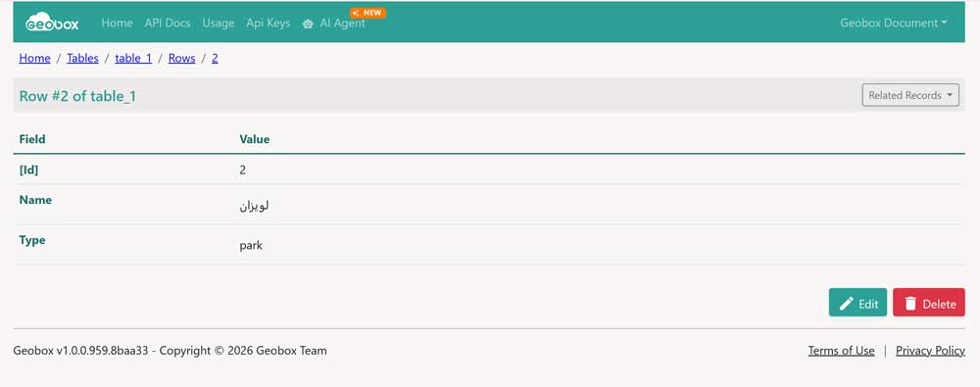The height and width of the screenshot is (387, 980).
Task: Click the trash icon on Delete
Action: point(910,304)
